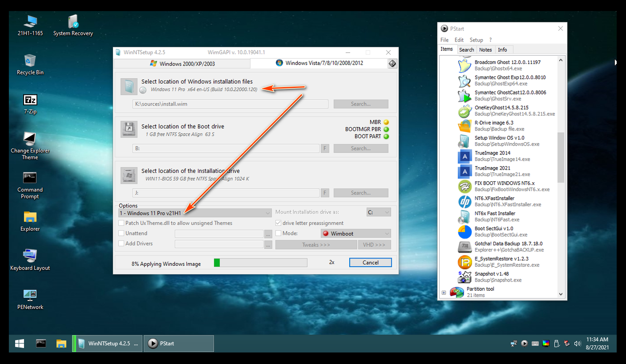Click the taskbar clock showing 11:34 AM
The height and width of the screenshot is (364, 626).
click(x=597, y=343)
